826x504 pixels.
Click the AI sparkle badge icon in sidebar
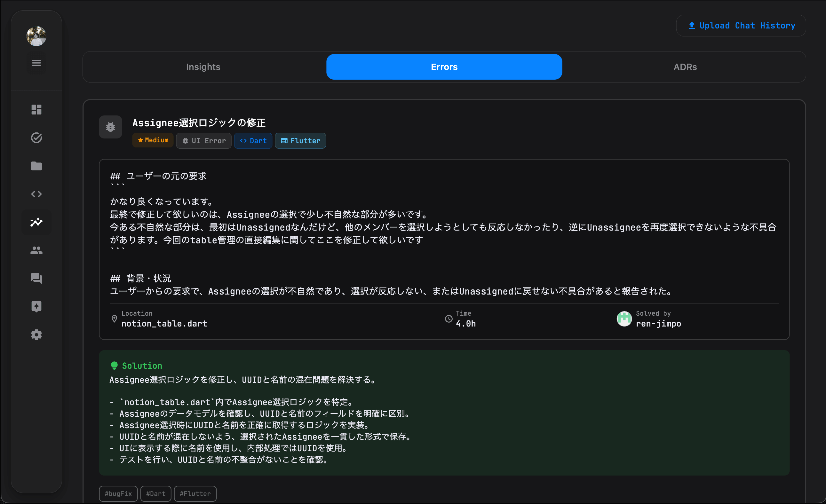36,306
